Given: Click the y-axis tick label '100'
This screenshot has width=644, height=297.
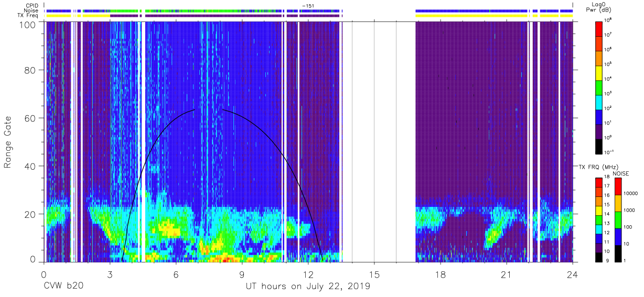Looking at the screenshot, I should click(28, 25).
